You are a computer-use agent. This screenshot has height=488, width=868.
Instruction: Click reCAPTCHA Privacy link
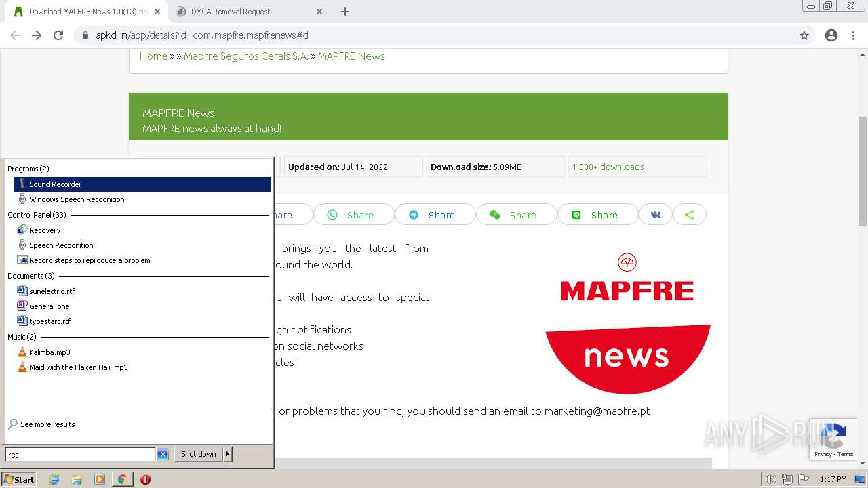tap(823, 454)
